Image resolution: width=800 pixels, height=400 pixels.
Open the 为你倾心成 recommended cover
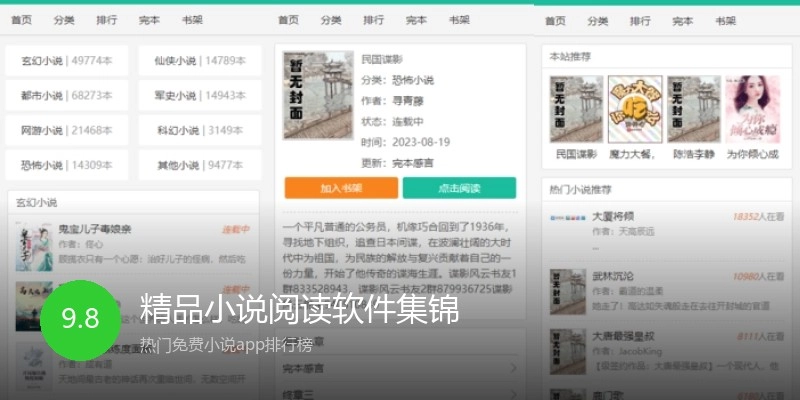pos(753,109)
